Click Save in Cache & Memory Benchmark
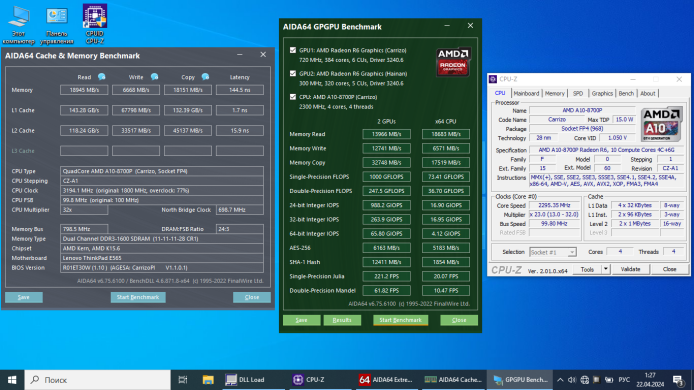Image resolution: width=694 pixels, height=390 pixels. (24, 297)
